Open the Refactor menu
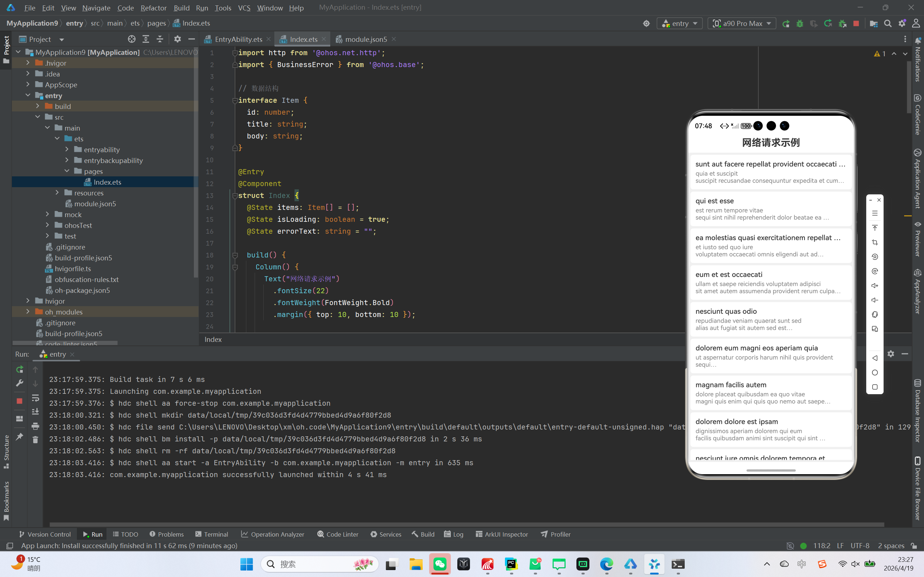Image resolution: width=924 pixels, height=577 pixels. tap(153, 8)
